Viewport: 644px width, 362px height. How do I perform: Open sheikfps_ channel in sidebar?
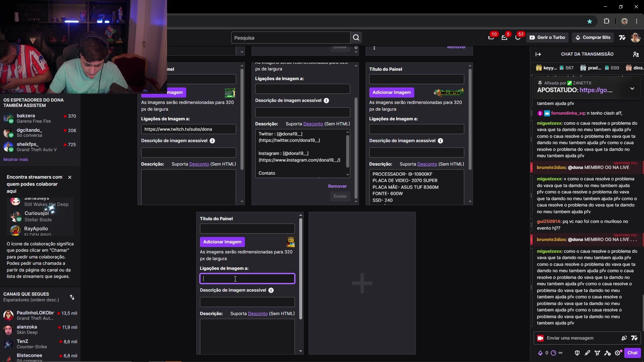click(40, 147)
